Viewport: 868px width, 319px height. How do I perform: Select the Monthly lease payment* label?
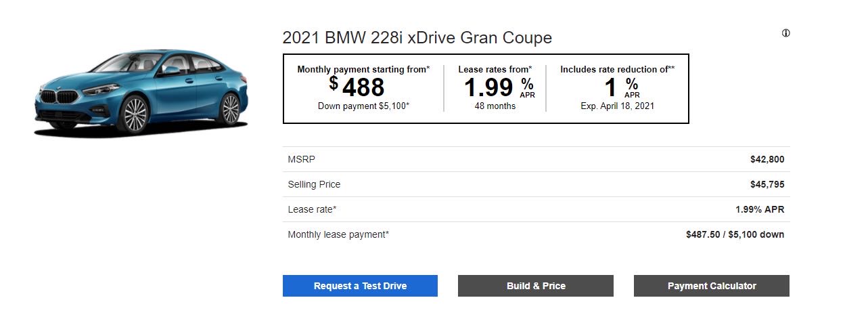338,235
